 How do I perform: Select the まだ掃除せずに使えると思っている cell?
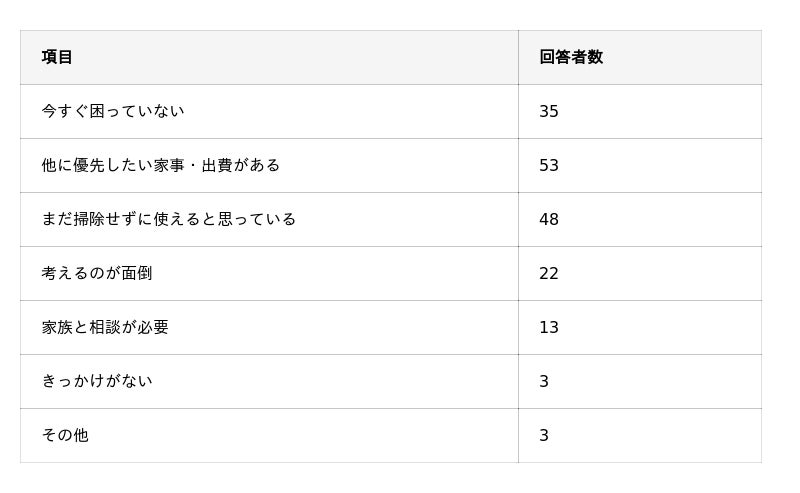point(169,219)
